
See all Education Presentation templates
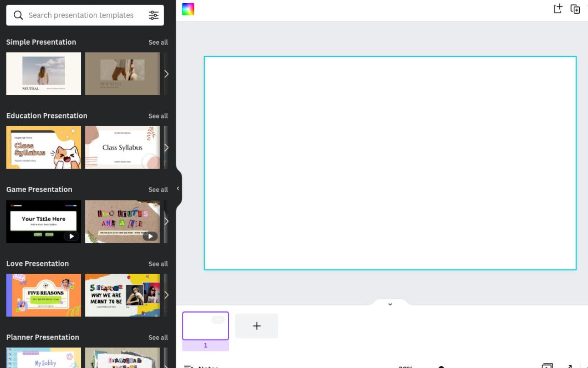pos(158,116)
